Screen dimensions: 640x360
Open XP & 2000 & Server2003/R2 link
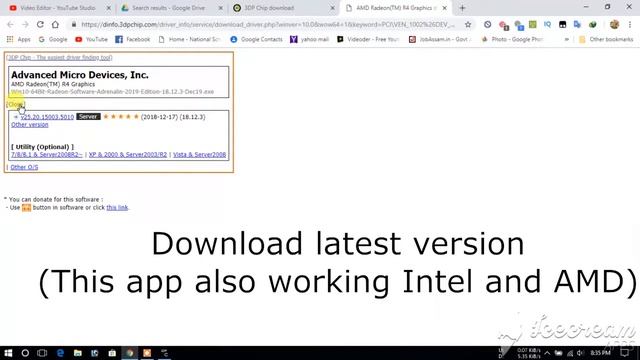pos(128,155)
